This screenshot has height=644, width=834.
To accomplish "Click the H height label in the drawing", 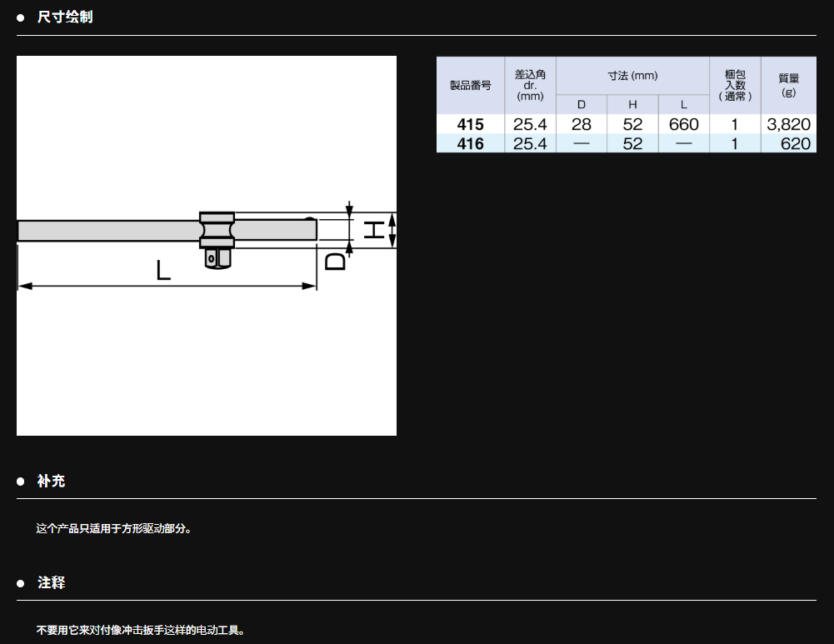I will click(x=374, y=230).
